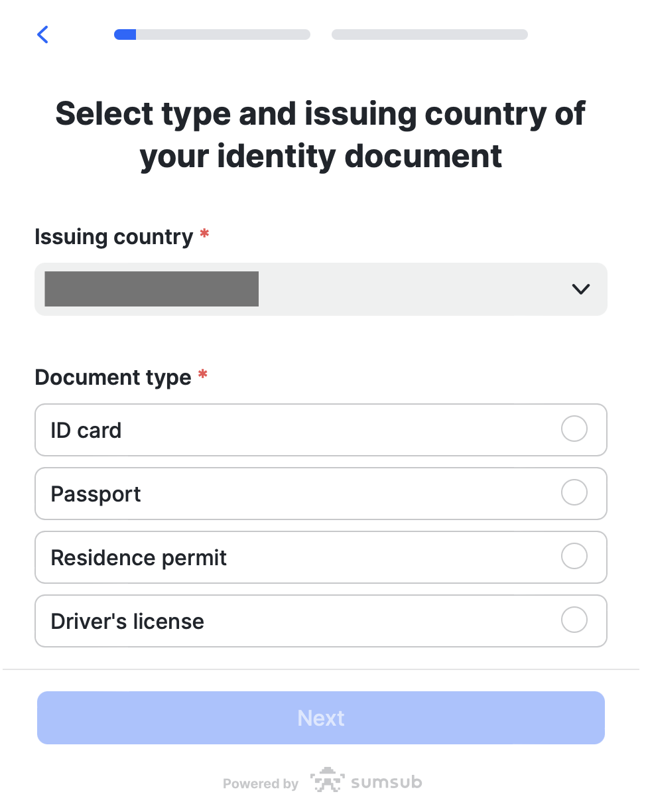Click the second progress bar step
646x812 pixels.
point(429,34)
